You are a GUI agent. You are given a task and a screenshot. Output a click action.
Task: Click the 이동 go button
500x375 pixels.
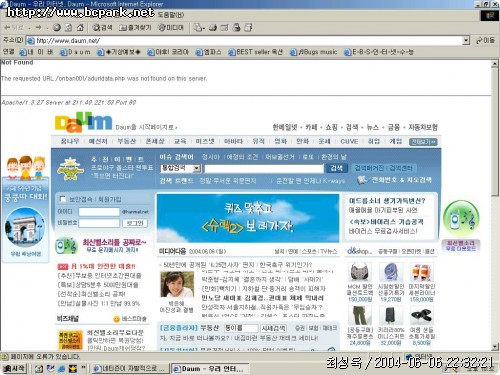[485, 41]
